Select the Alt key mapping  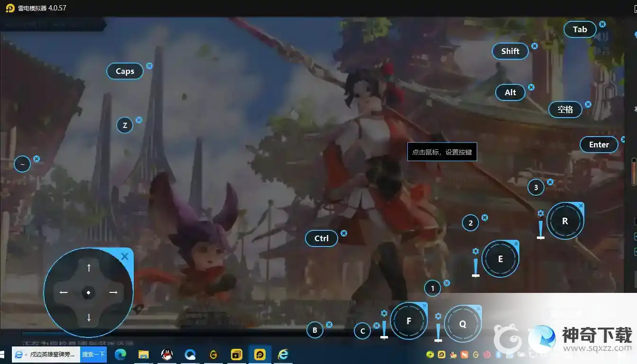[x=510, y=92]
